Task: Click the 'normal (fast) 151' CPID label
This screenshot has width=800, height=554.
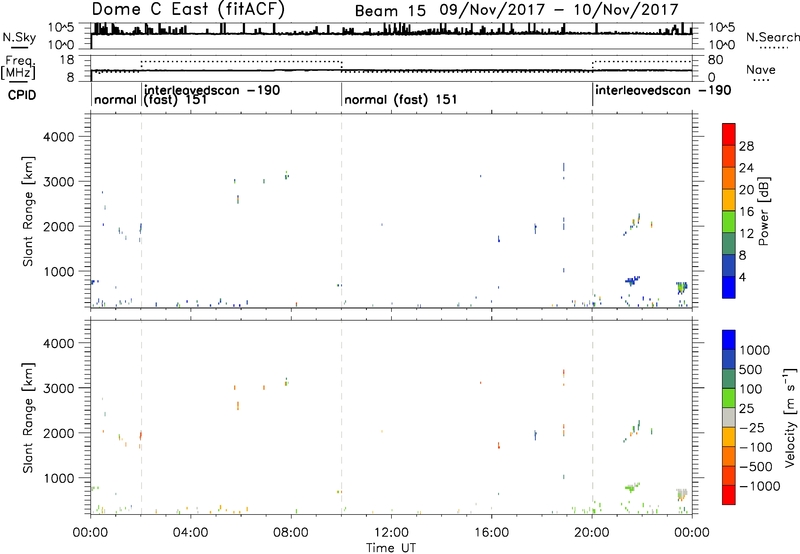Action: point(401,99)
